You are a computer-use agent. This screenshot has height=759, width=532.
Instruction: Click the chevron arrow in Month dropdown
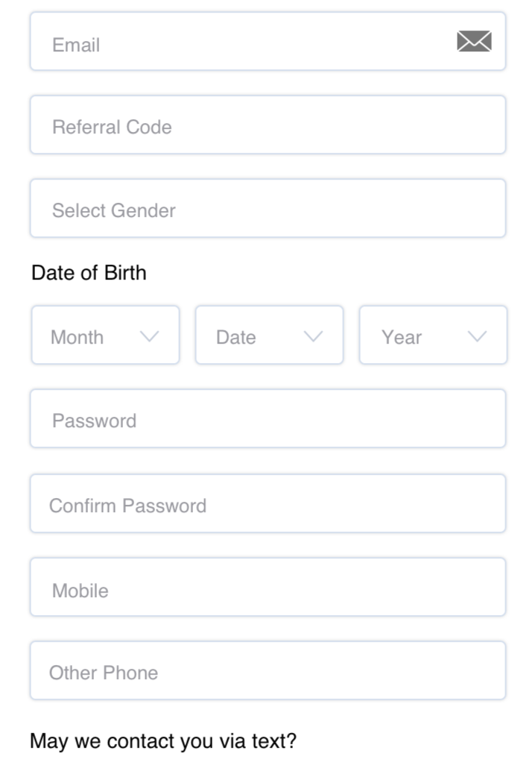click(x=150, y=336)
